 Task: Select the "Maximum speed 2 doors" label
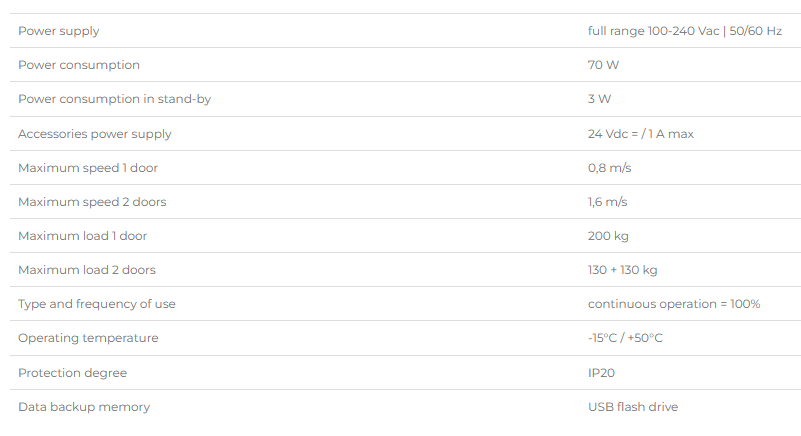coord(92,202)
